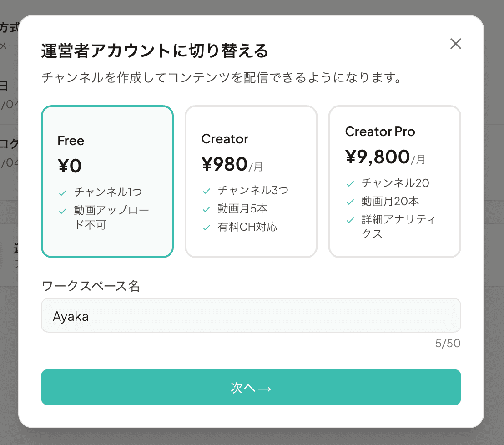Image resolution: width=504 pixels, height=445 pixels.
Task: Click the checkmark next to 動画月5本
Action: point(206,209)
